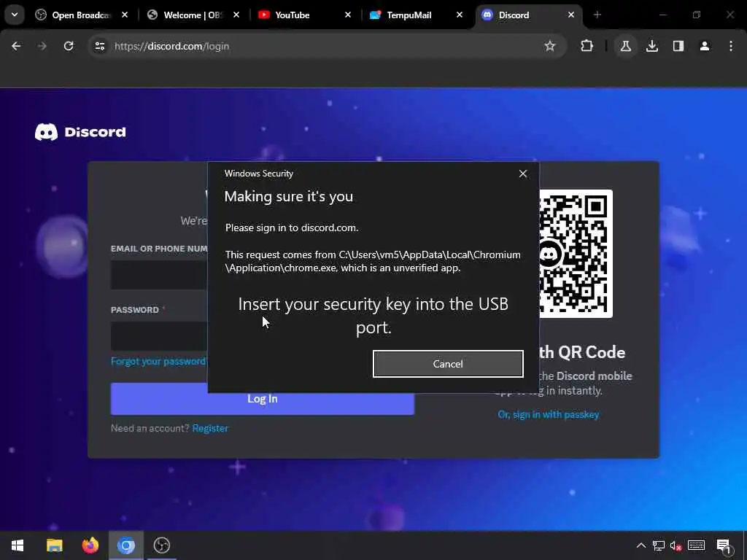Switch to the TempuMail tab

click(415, 15)
